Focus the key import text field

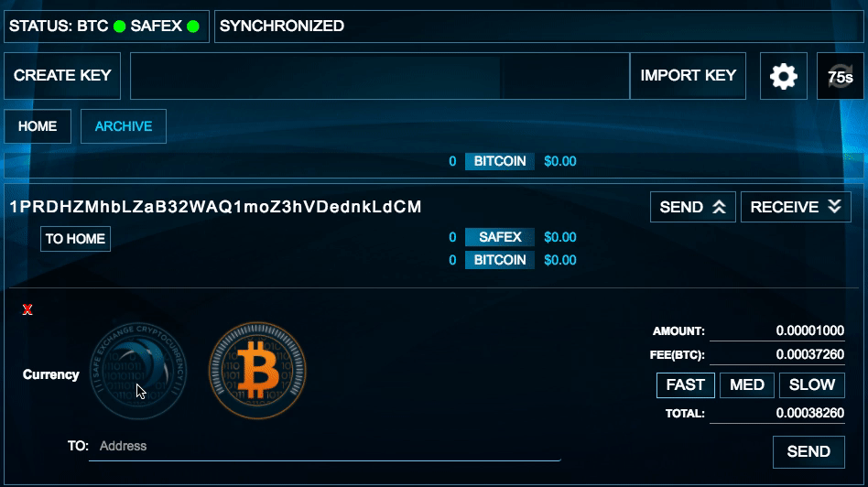pos(380,76)
